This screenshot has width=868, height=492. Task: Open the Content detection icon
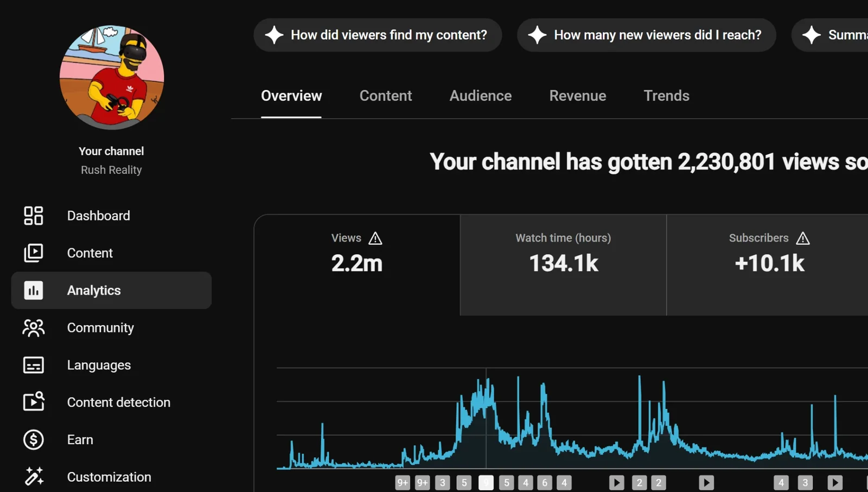pos(33,402)
